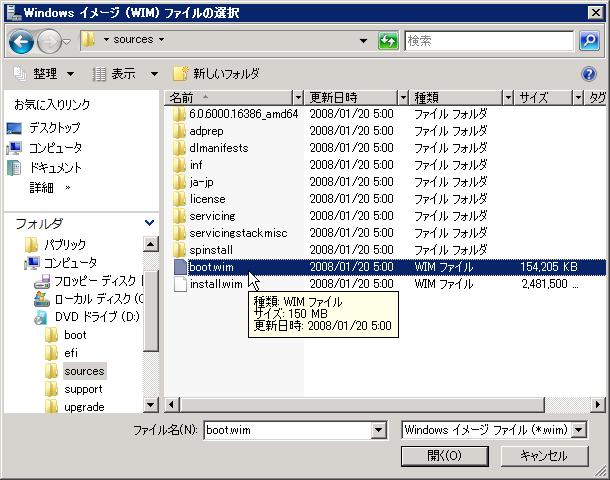The image size is (610, 480).
Task: Select the spinstall folder icon
Action: point(179,250)
